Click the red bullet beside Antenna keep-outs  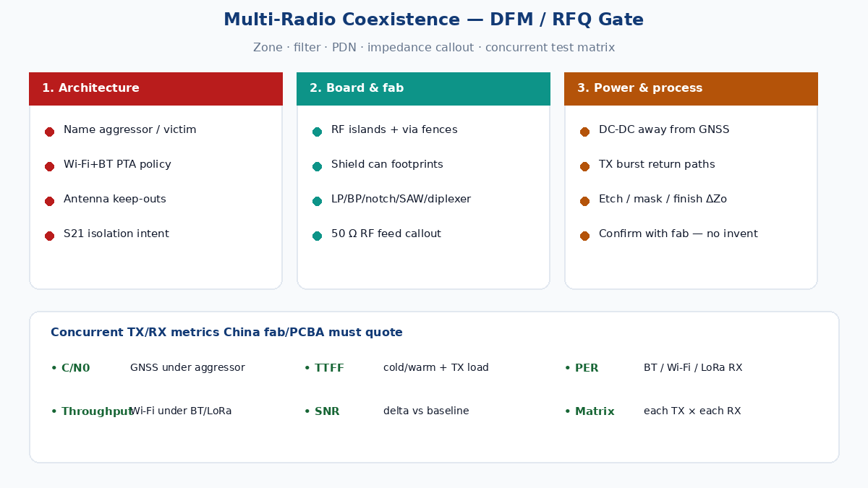click(49, 201)
